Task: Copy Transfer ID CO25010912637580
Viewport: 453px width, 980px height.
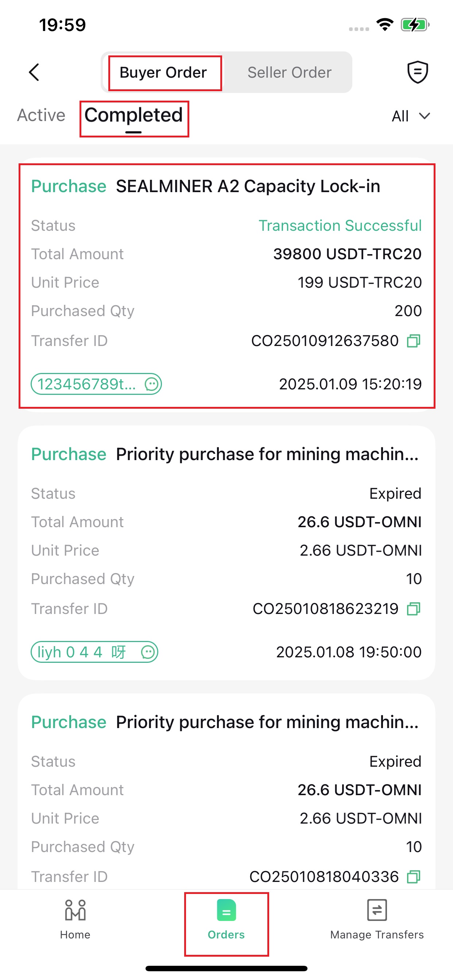Action: pyautogui.click(x=413, y=341)
